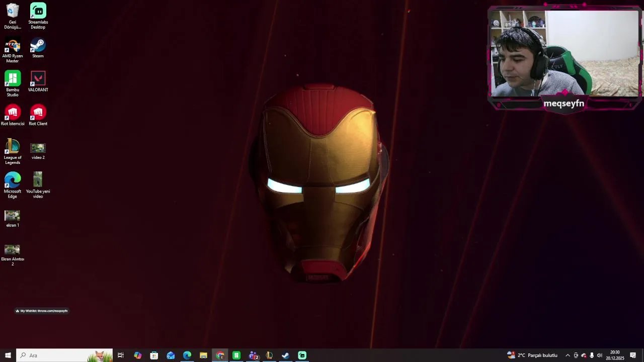The width and height of the screenshot is (644, 362).
Task: Open the Outlook mail app in taskbar
Action: [171, 355]
